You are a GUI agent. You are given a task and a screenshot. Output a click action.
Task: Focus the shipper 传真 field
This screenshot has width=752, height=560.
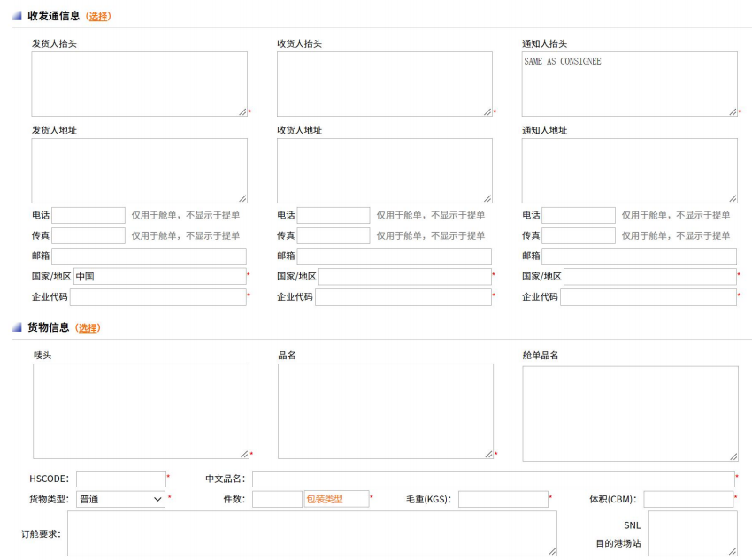(x=88, y=236)
